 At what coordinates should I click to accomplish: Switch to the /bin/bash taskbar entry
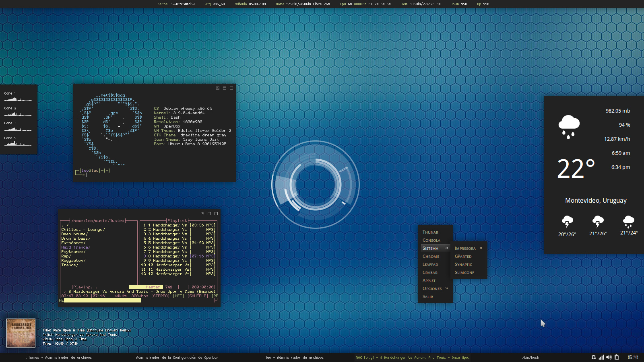click(x=530, y=357)
